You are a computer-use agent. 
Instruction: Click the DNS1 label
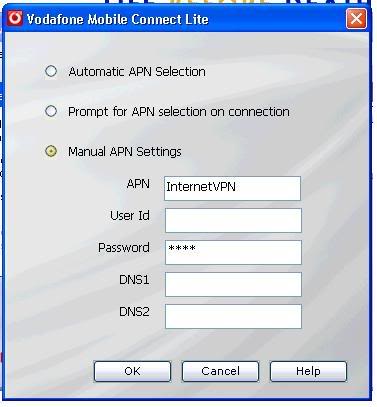134,280
